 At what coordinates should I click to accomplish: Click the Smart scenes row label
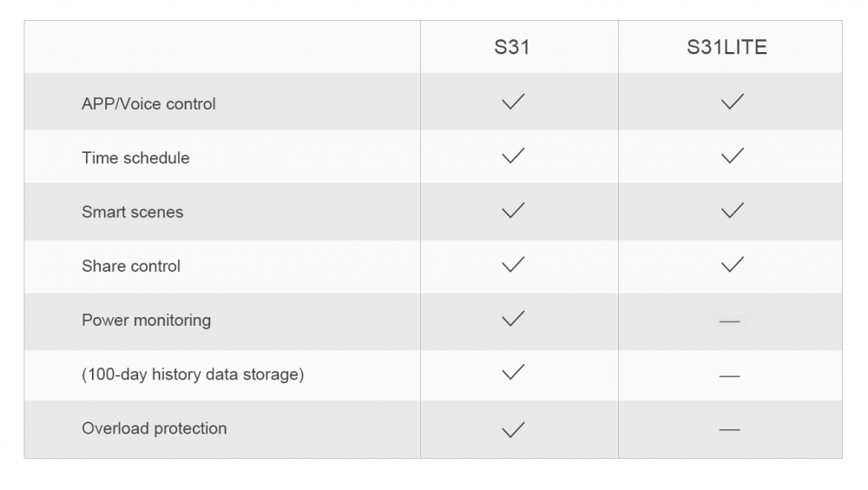point(132,212)
